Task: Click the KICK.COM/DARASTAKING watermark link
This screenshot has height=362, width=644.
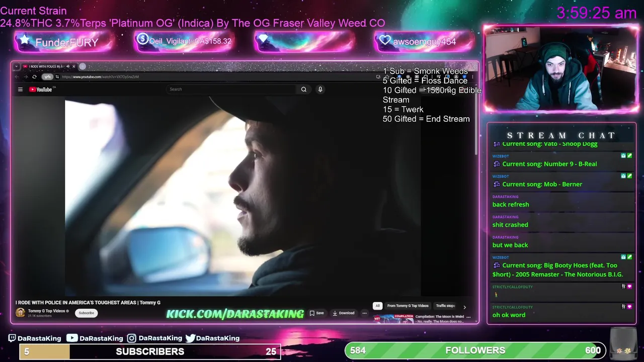Action: [x=235, y=314]
